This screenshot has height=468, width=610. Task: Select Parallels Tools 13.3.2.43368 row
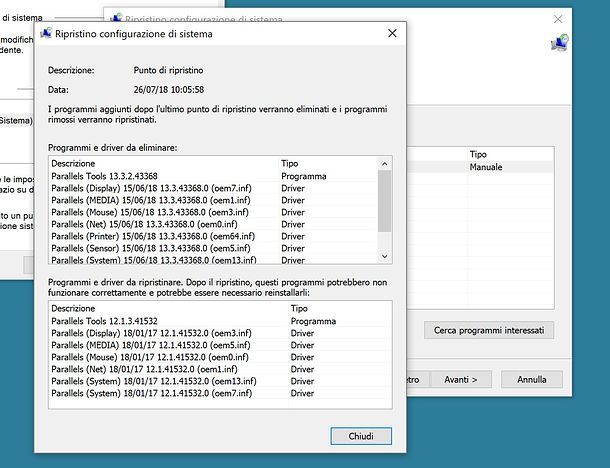(214, 176)
